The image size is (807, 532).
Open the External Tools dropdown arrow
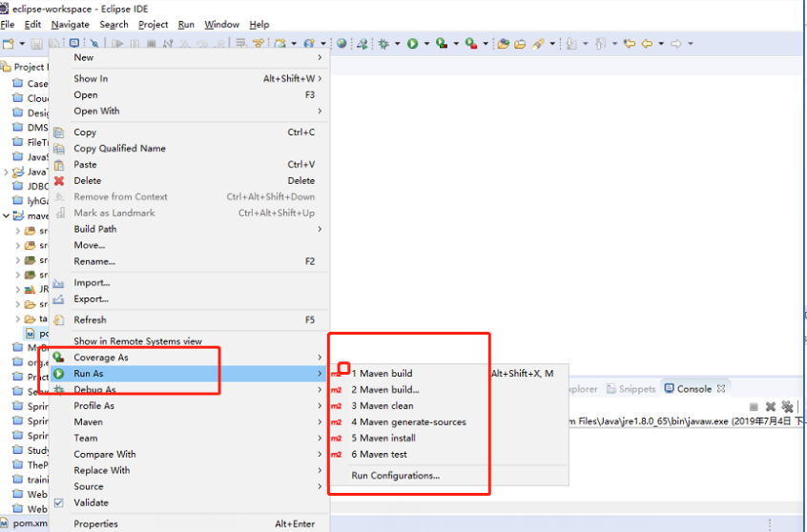pos(486,44)
